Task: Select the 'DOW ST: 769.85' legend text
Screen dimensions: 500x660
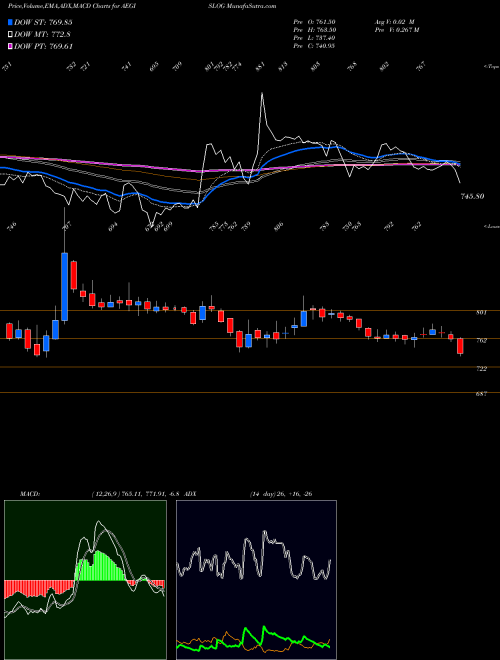Action: point(43,22)
